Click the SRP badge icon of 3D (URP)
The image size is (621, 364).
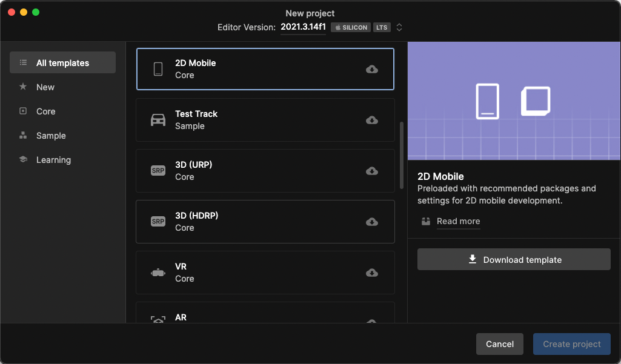point(158,171)
